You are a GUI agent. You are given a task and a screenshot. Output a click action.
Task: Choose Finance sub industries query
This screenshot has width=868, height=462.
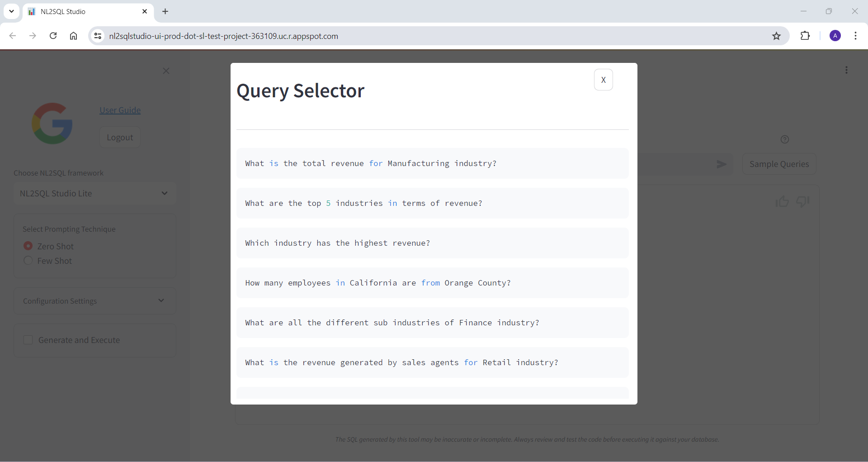432,323
